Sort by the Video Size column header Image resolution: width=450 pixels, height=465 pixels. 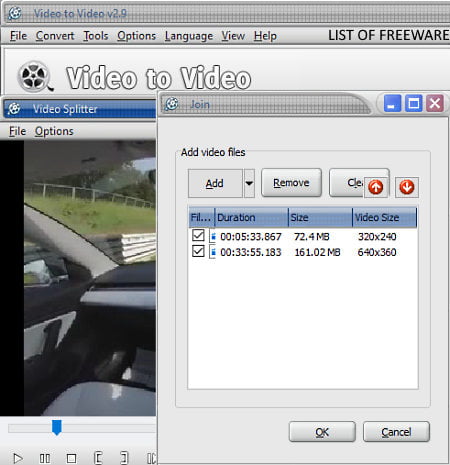click(385, 217)
